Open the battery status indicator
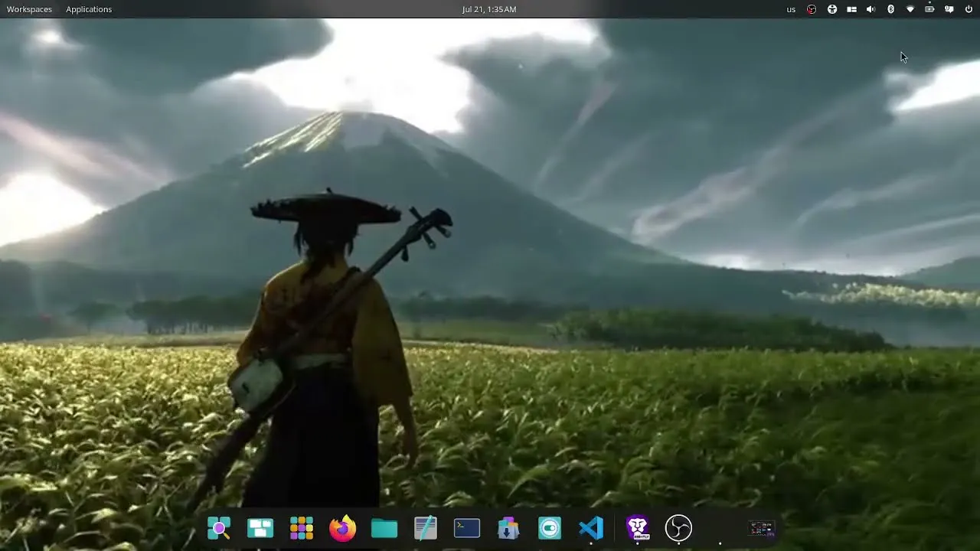The width and height of the screenshot is (980, 551). [929, 9]
